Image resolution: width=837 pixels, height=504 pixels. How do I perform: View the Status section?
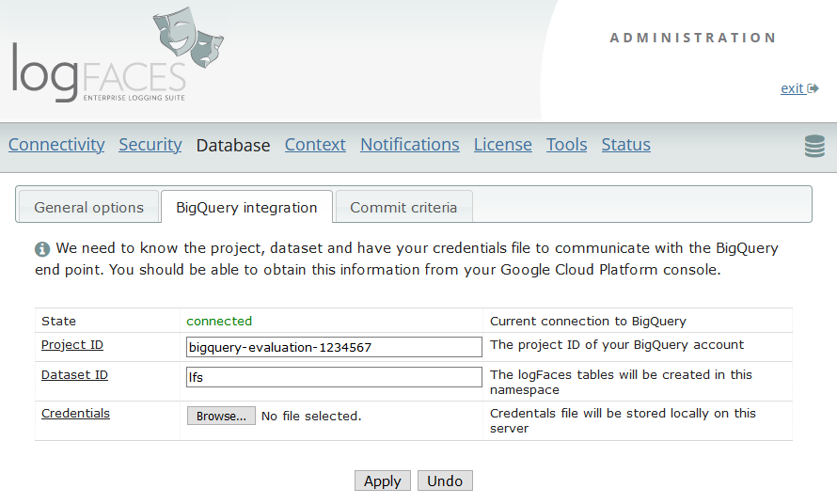(x=626, y=145)
